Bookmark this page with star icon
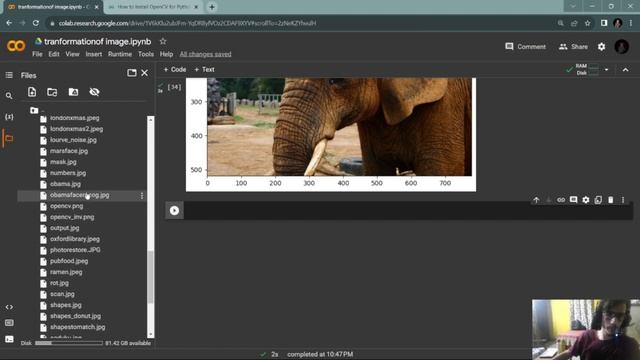Screen dimensions: 640x360 (x=587, y=23)
